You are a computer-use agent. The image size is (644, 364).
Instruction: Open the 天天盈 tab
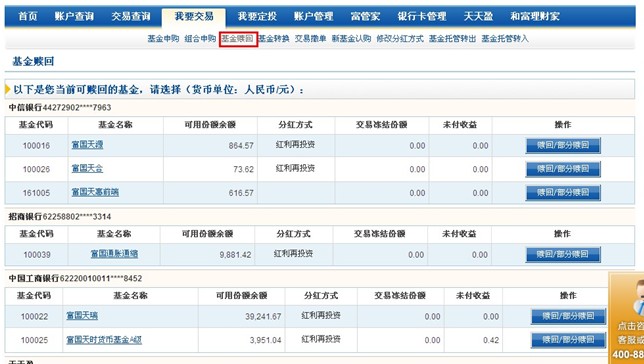[x=478, y=16]
